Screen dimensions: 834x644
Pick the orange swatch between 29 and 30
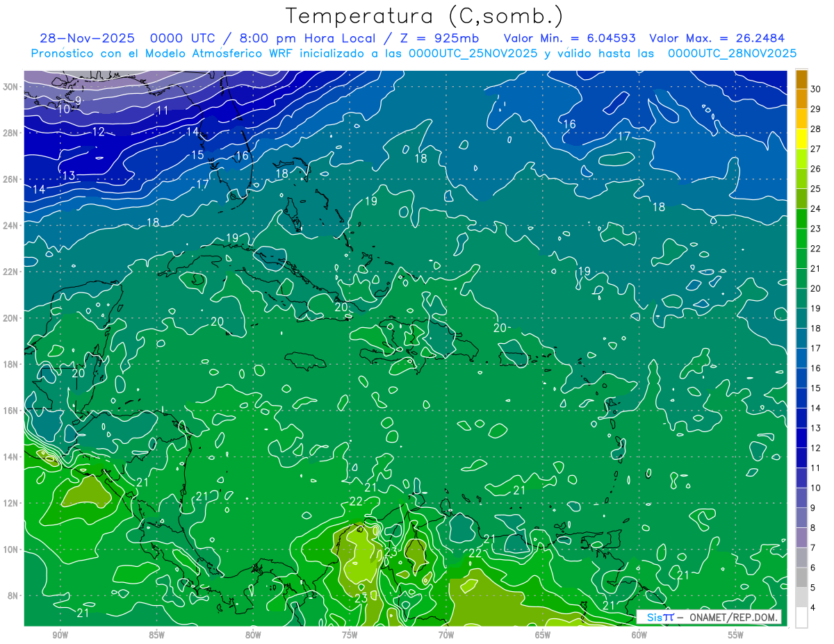(x=801, y=99)
